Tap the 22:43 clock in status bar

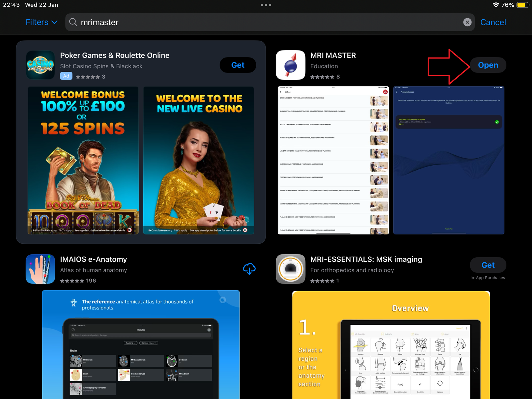[x=11, y=5]
